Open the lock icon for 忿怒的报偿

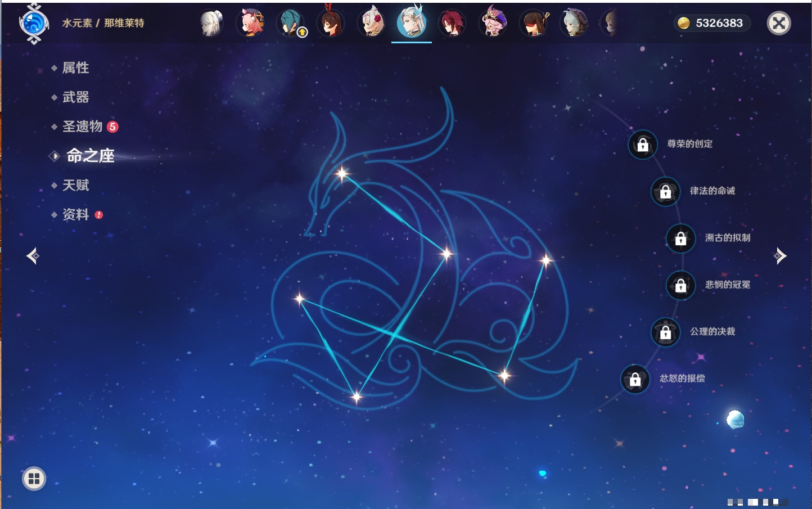pyautogui.click(x=635, y=379)
